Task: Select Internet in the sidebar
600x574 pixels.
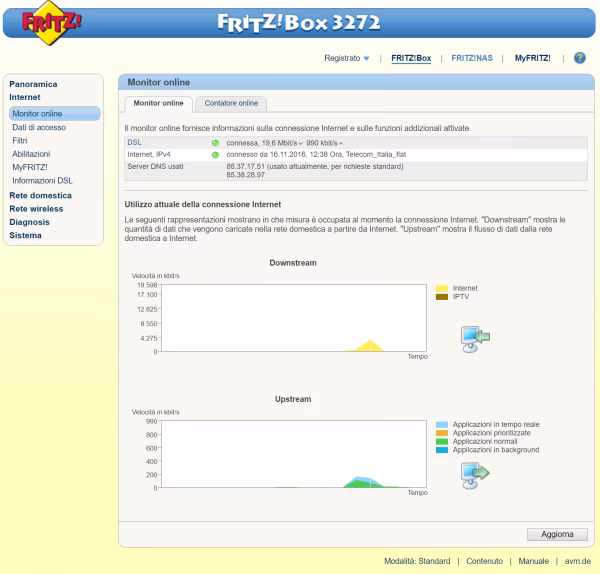Action: coord(25,97)
